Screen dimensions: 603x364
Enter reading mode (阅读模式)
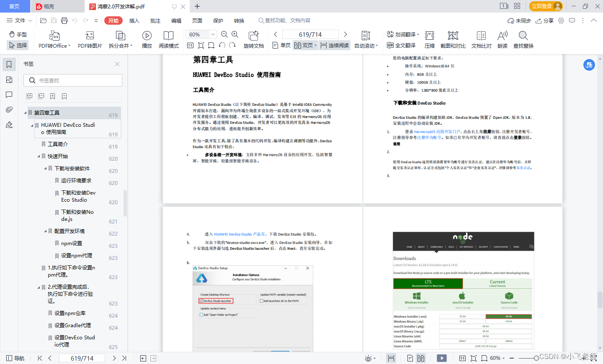169,40
